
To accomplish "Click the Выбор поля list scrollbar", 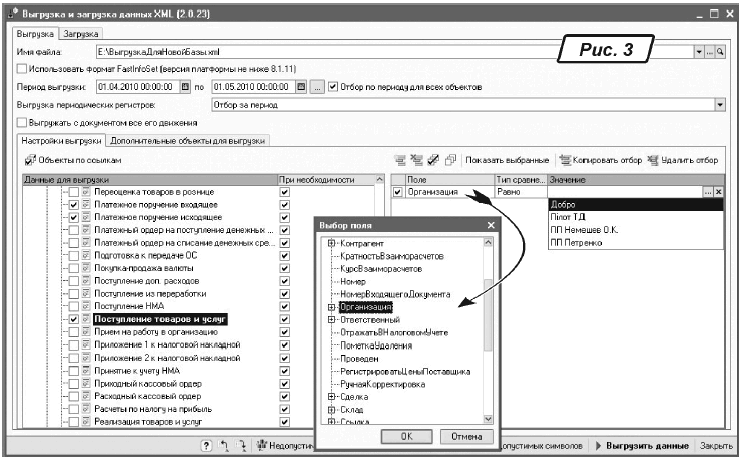I will coord(489,330).
